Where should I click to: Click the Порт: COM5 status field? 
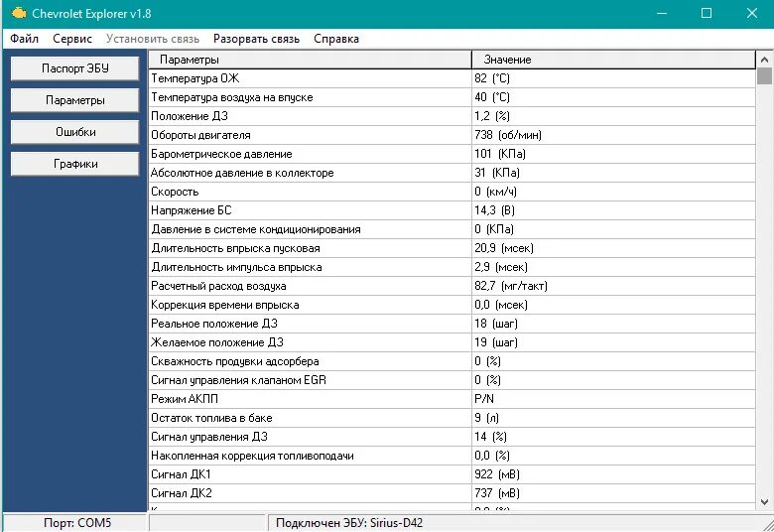tap(75, 523)
